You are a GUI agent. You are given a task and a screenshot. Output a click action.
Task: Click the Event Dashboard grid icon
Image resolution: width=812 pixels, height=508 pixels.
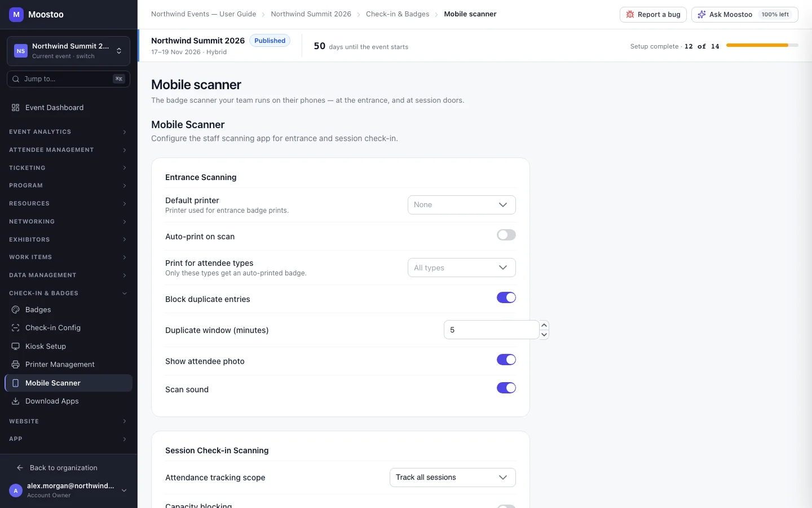point(16,108)
